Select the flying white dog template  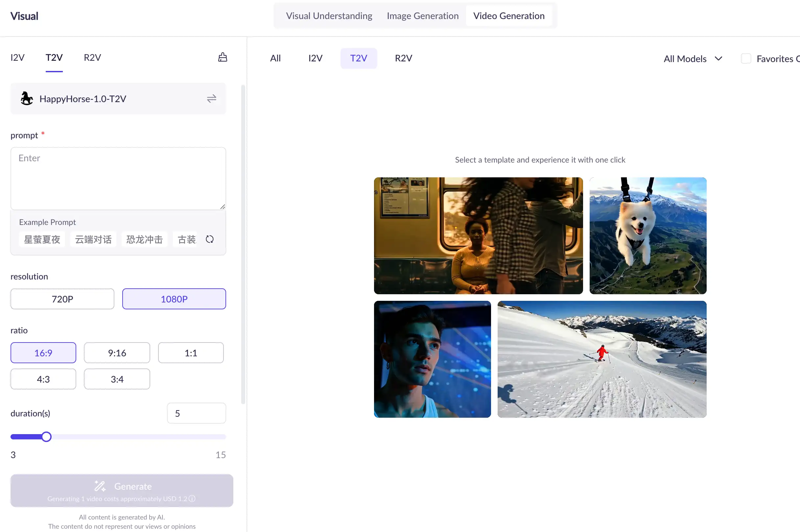coord(648,235)
